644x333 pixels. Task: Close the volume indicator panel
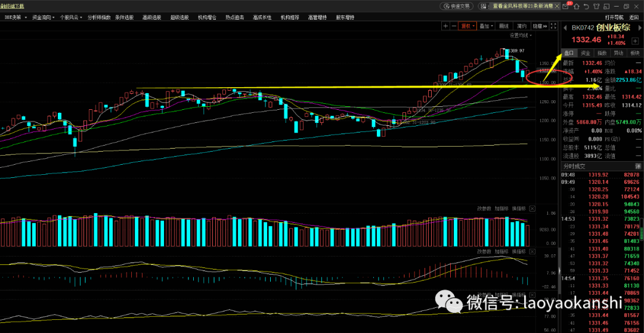[532, 208]
